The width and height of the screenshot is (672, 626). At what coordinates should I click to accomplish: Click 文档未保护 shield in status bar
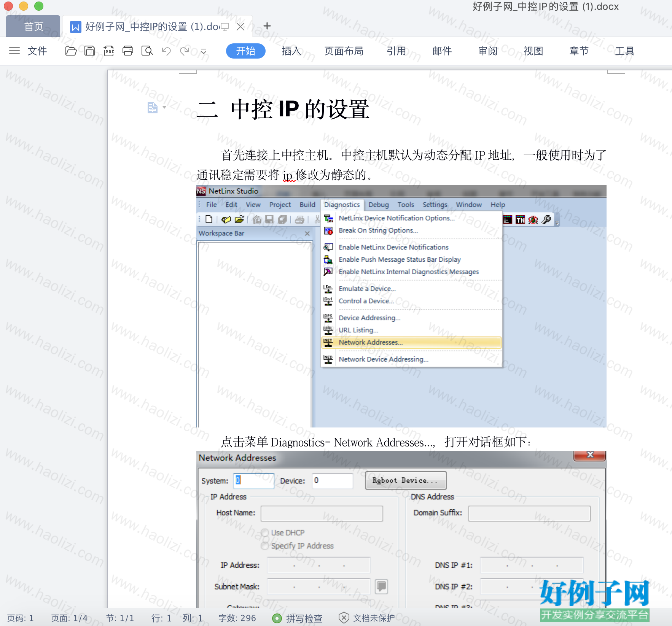click(367, 618)
